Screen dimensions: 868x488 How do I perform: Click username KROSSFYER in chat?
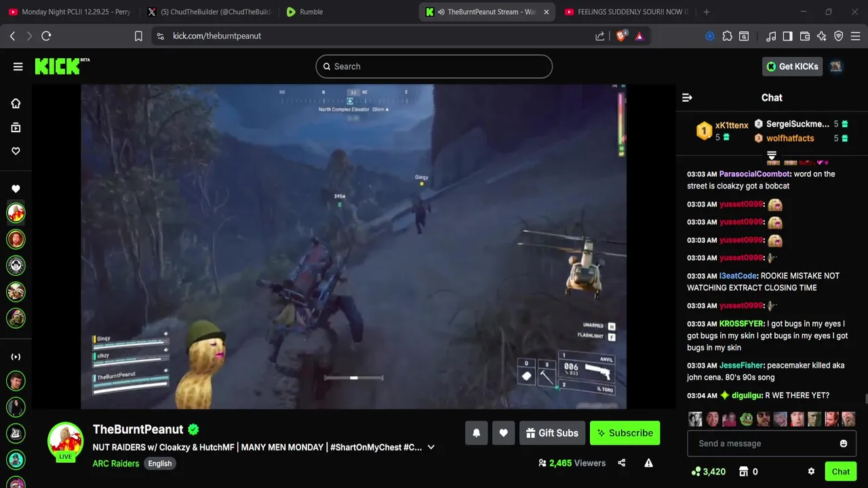click(x=742, y=324)
